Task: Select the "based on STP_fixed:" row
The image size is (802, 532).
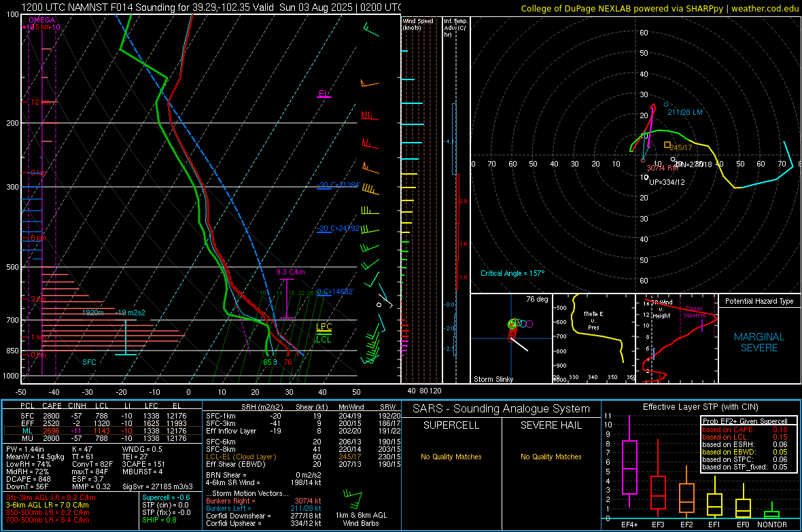Action: point(745,467)
